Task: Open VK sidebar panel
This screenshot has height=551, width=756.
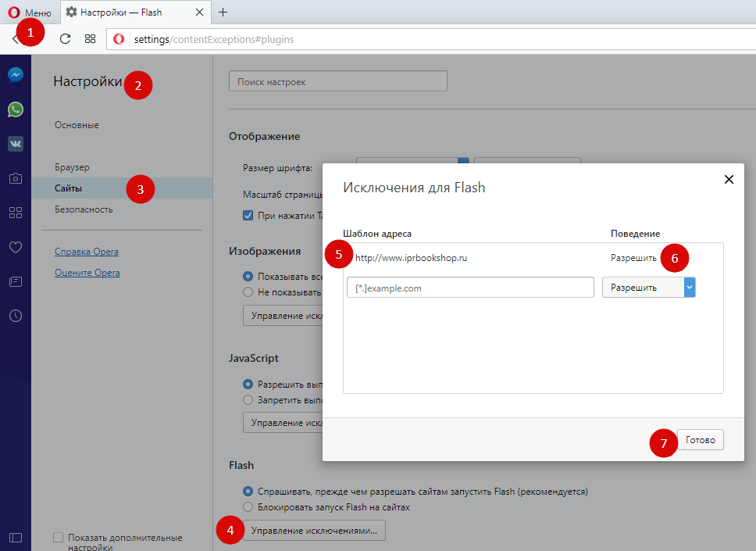Action: tap(16, 144)
